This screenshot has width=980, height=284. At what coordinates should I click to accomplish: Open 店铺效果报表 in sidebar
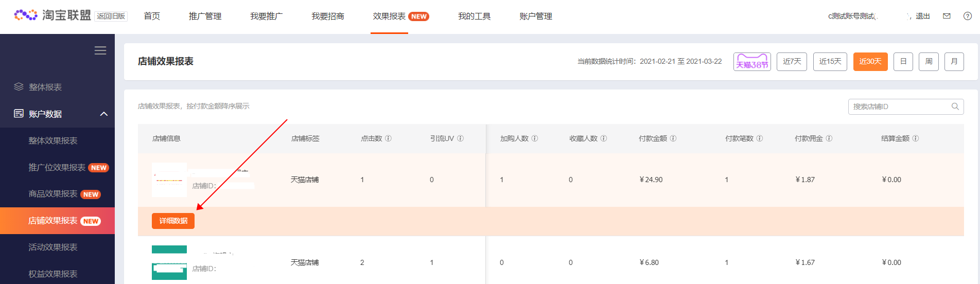(x=57, y=221)
